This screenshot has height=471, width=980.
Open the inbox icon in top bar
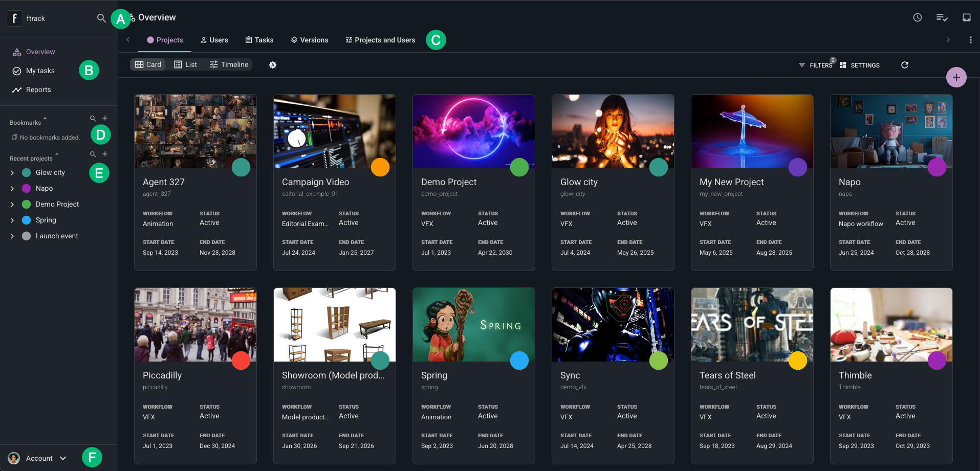(967, 17)
